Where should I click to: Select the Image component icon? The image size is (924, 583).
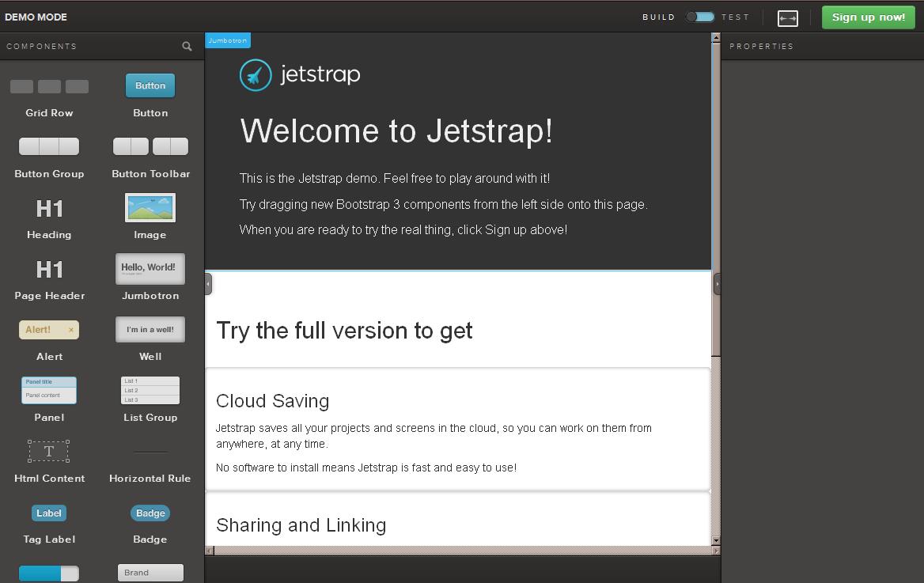(x=150, y=207)
